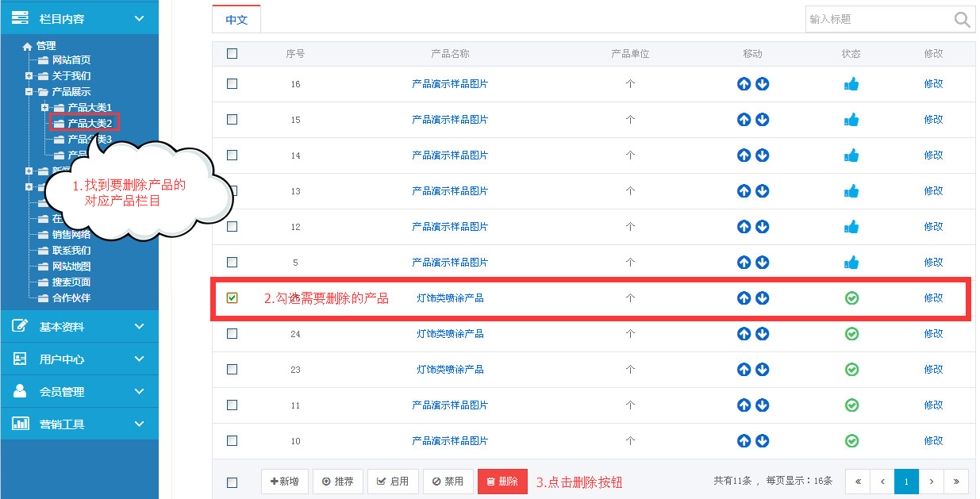Click the search magnifier icon
The image size is (980, 499).
[962, 20]
